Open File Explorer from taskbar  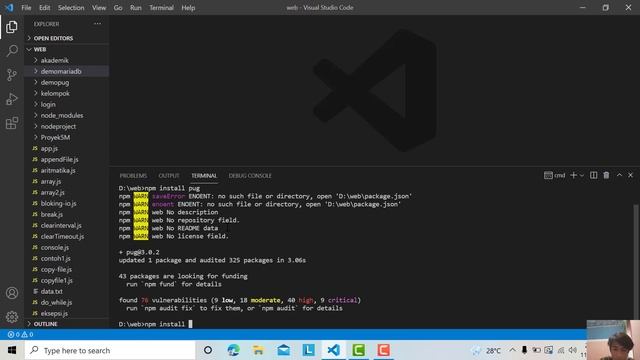click(258, 350)
